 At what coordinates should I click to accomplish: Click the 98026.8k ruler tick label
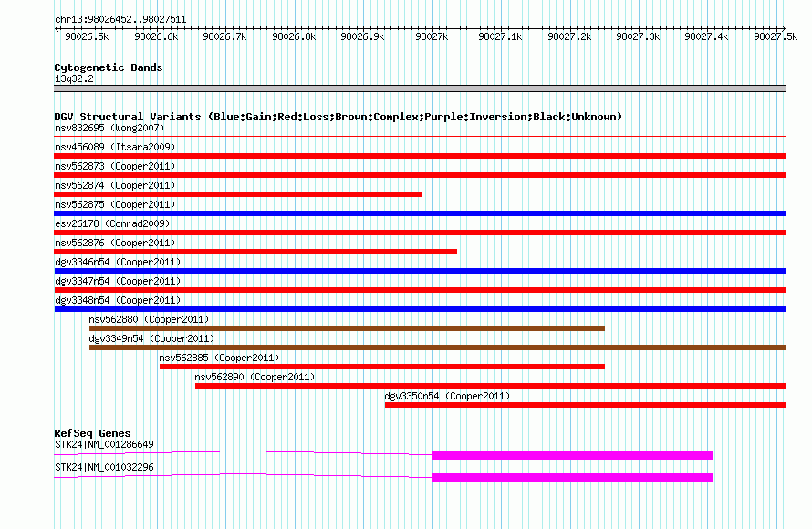point(294,36)
